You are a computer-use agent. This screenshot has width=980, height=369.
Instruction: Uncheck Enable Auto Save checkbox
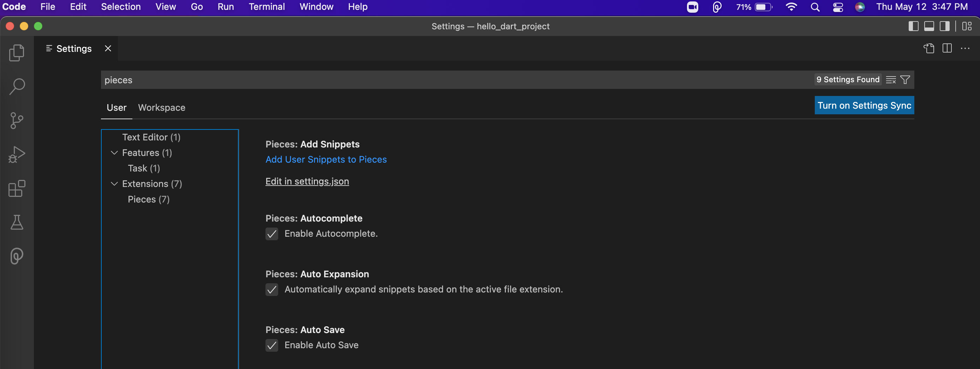pos(271,345)
